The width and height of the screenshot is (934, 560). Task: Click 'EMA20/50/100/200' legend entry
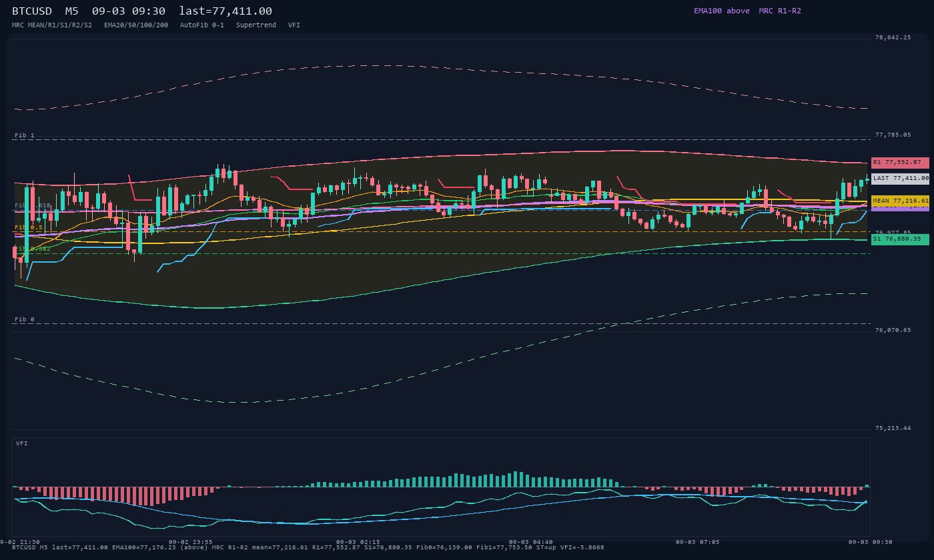point(136,25)
